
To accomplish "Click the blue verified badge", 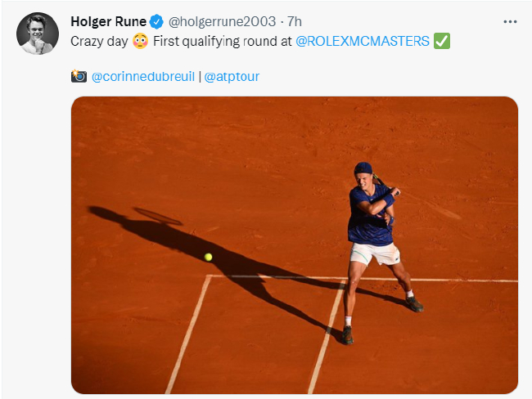I will coord(156,22).
